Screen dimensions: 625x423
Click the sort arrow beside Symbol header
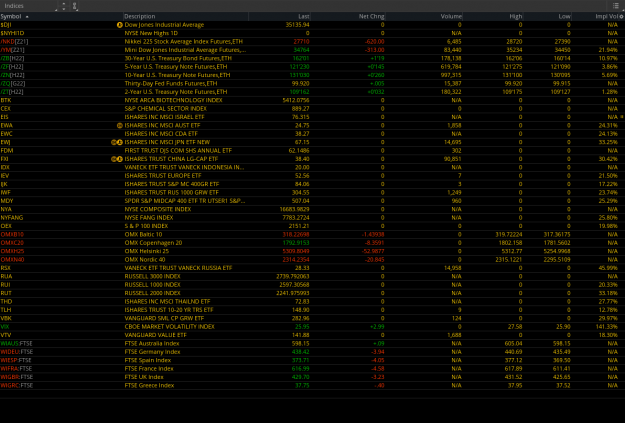[27, 17]
